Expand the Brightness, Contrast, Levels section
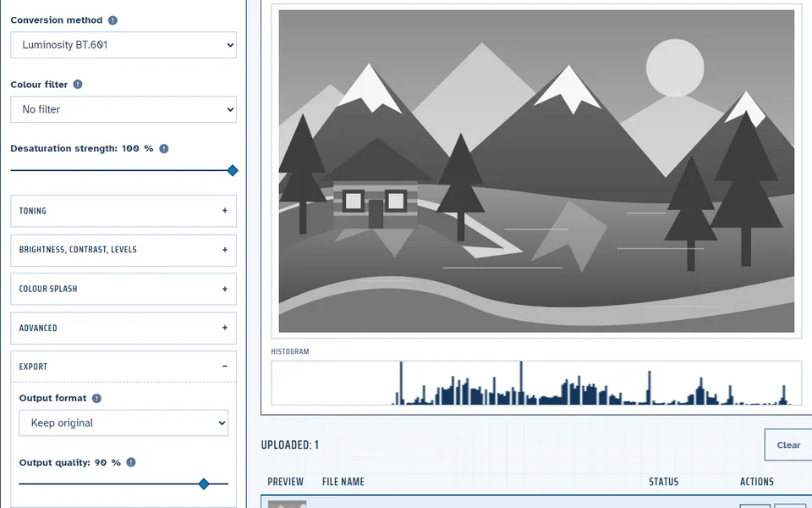Image resolution: width=812 pixels, height=508 pixels. click(x=123, y=250)
